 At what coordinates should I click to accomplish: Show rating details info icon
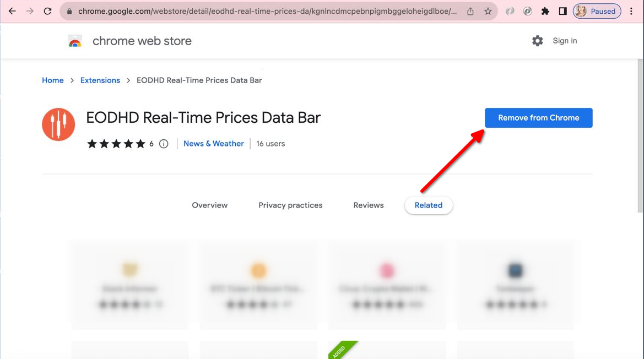coord(164,144)
